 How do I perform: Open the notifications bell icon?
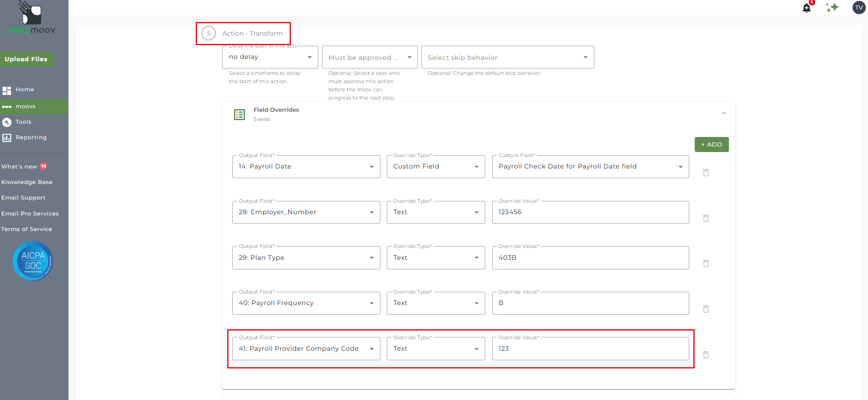pyautogui.click(x=806, y=8)
